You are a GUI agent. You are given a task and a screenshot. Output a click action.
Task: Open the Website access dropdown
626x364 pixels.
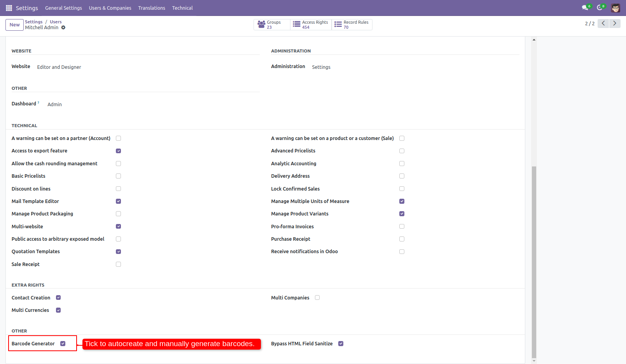tap(59, 67)
